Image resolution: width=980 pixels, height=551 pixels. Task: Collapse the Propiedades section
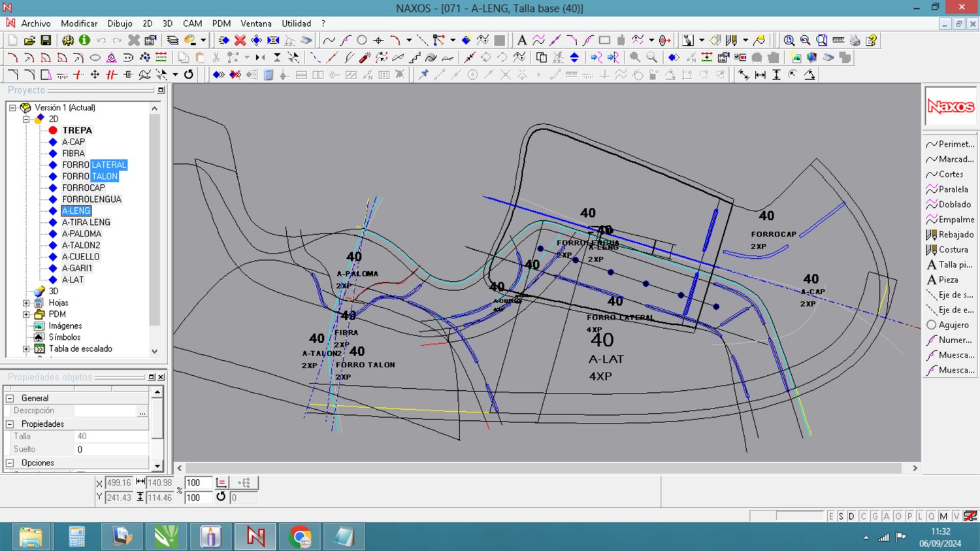click(x=10, y=424)
